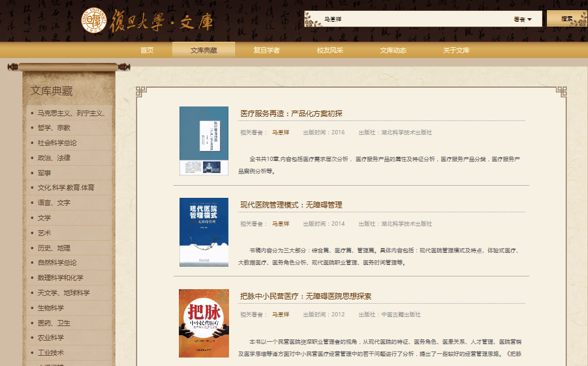Click the description starting 全书共10章
Image resolution: width=588 pixels, height=366 pixels.
379,165
